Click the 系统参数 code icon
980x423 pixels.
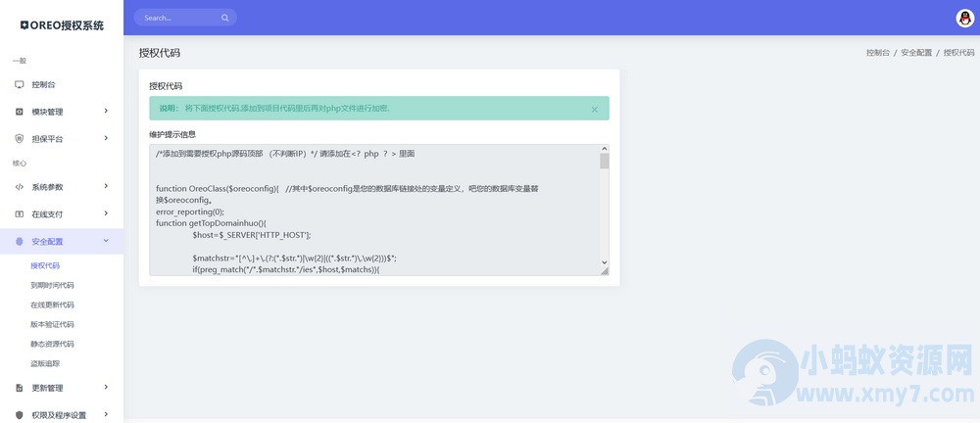point(19,187)
